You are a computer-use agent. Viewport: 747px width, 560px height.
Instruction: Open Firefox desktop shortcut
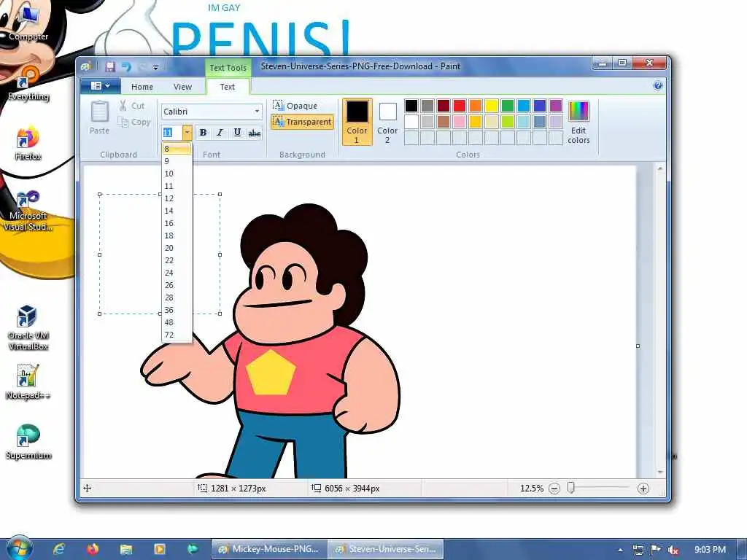(28, 144)
